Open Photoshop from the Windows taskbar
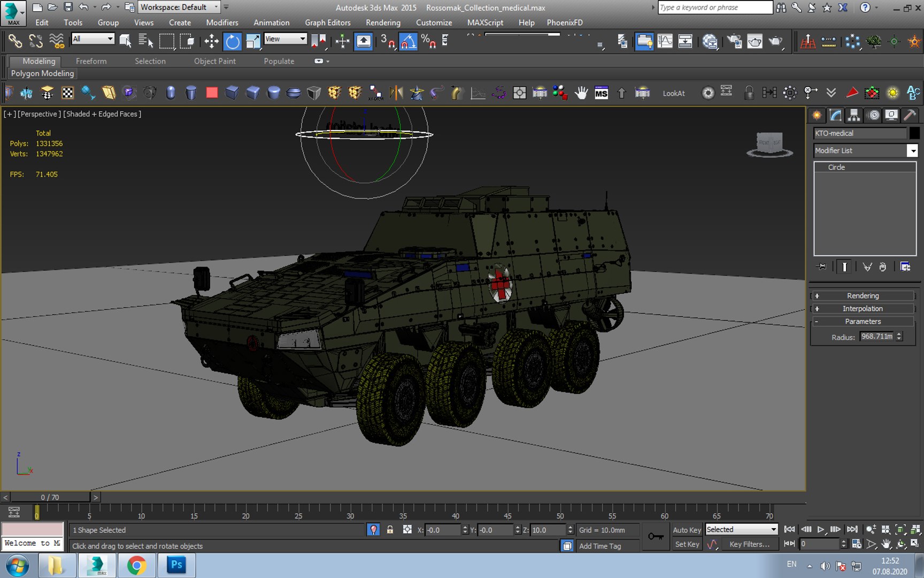The width and height of the screenshot is (924, 578). tap(176, 565)
